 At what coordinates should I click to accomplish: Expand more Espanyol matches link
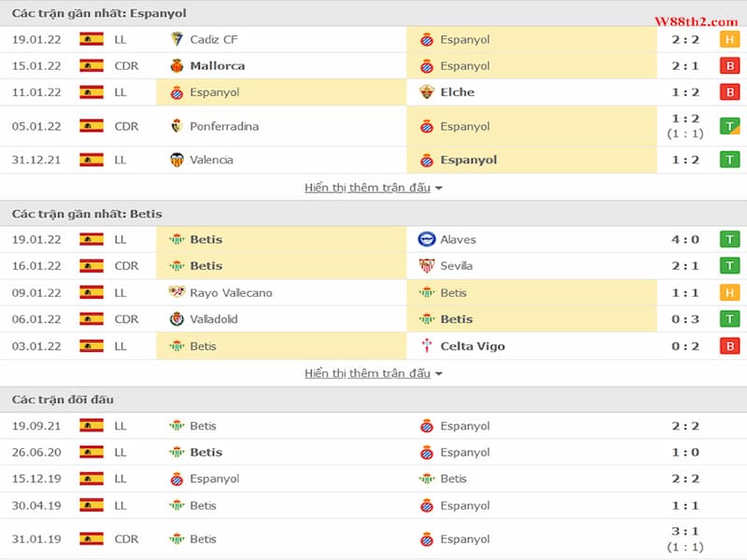(x=373, y=188)
